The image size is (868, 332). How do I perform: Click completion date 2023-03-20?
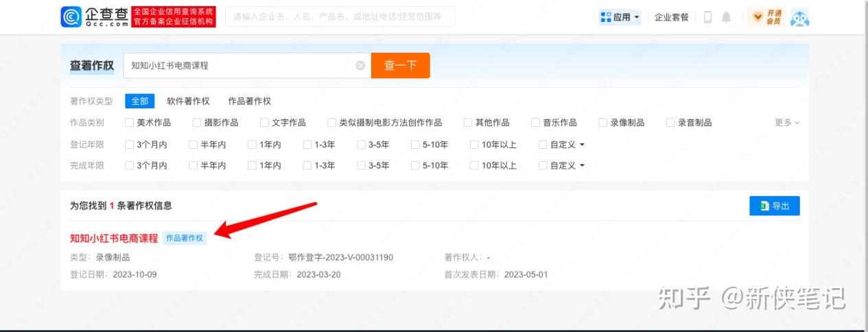click(320, 274)
